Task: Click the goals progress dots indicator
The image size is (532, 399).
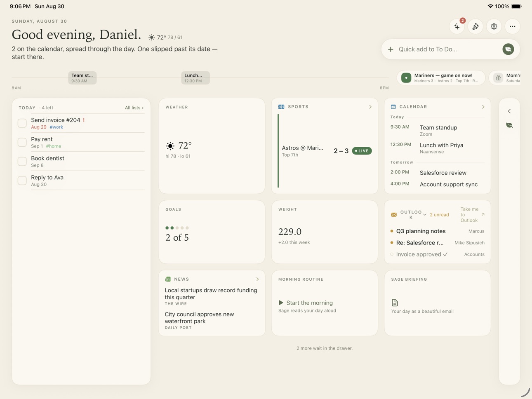Action: [177, 228]
